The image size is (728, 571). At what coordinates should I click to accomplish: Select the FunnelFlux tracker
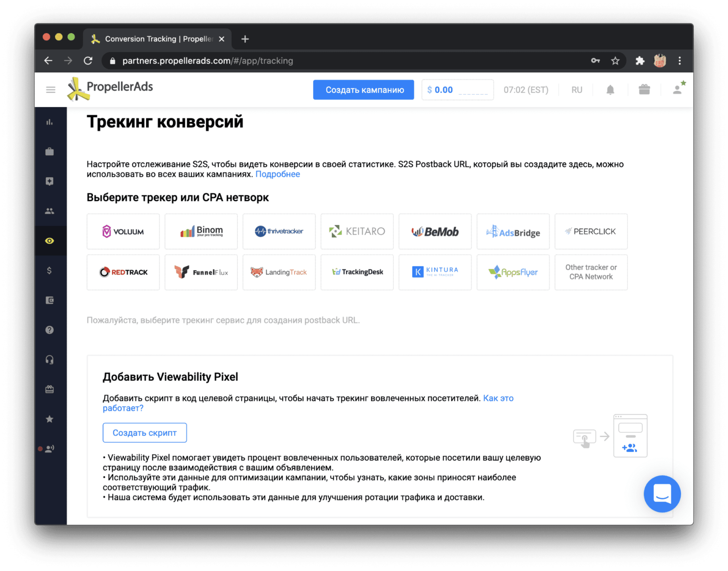(201, 272)
